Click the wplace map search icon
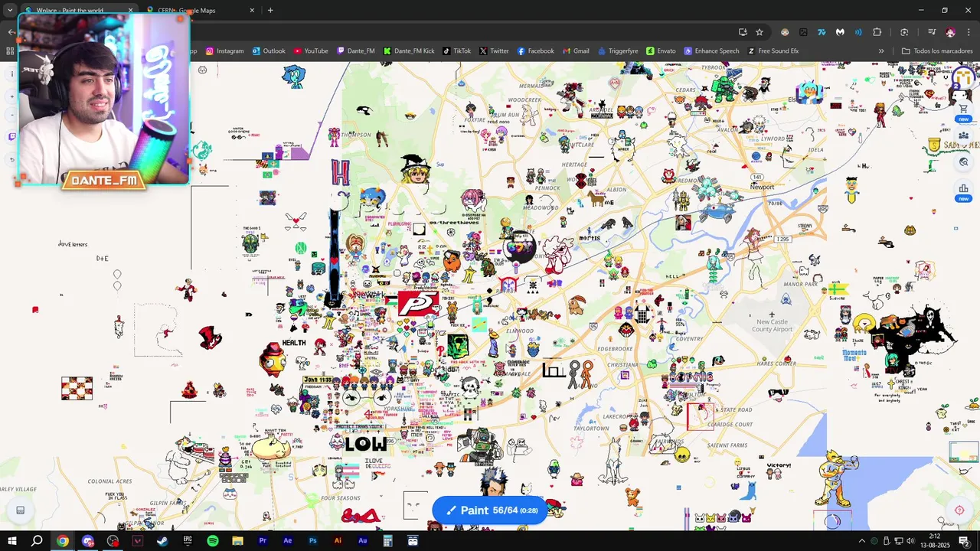Image resolution: width=980 pixels, height=551 pixels. pyautogui.click(x=963, y=162)
